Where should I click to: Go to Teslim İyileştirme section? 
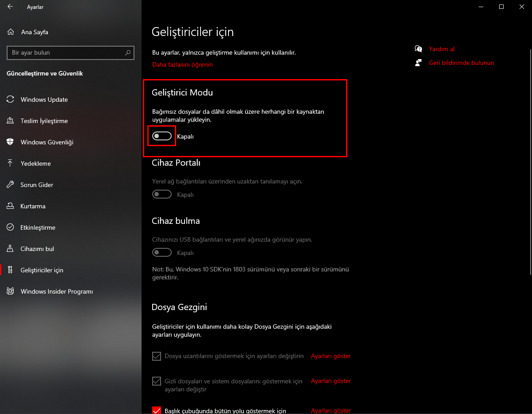(71, 121)
